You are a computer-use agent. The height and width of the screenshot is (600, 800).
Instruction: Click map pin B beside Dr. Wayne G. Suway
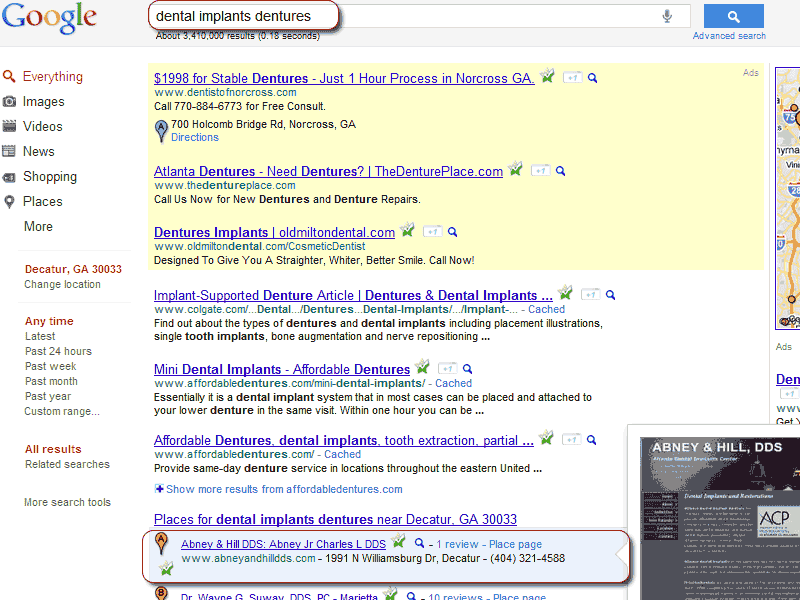point(161,593)
